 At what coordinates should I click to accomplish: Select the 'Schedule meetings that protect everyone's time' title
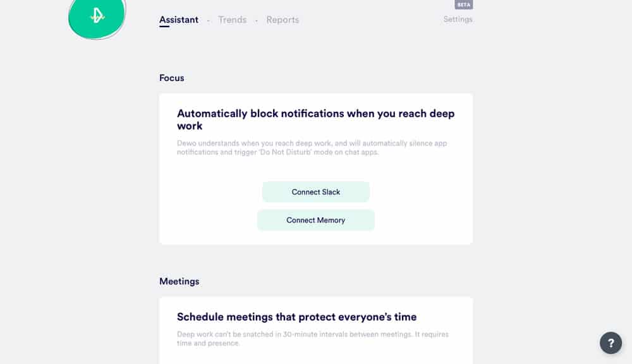[296, 317]
